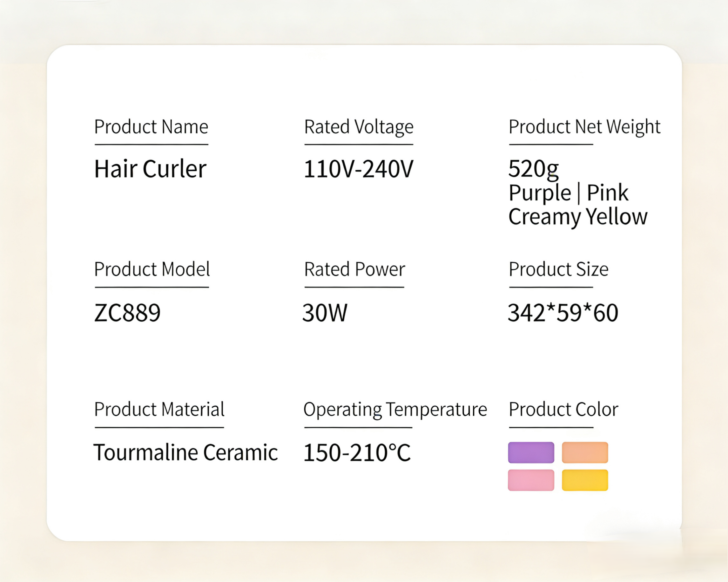
Task: Select the 150-210°C temperature value
Action: point(357,453)
